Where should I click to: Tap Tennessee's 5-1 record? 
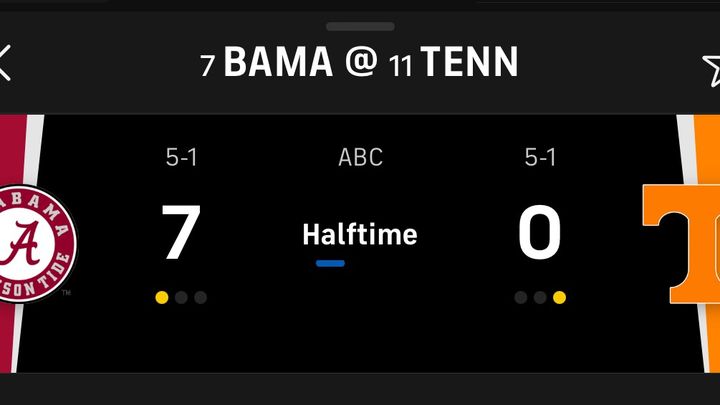(540, 158)
